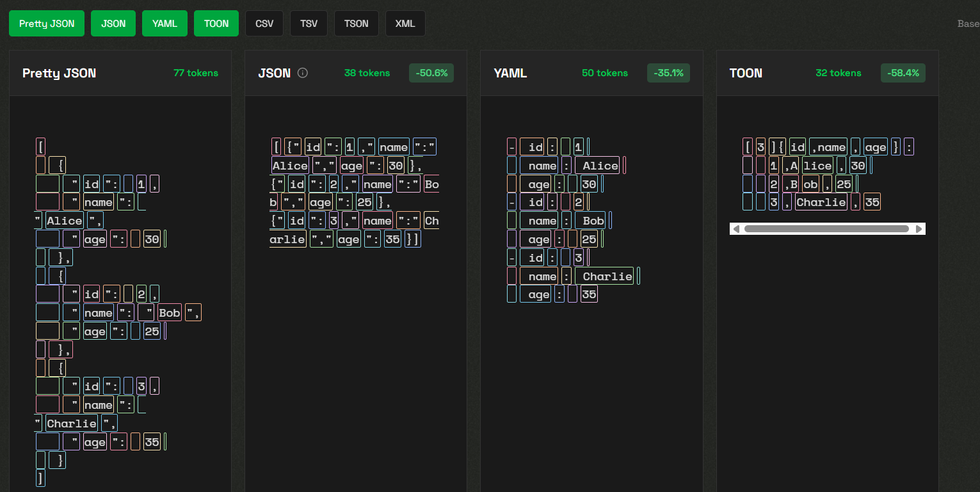Viewport: 980px width, 492px height.
Task: Click the -50.6% savings badge
Action: click(431, 73)
